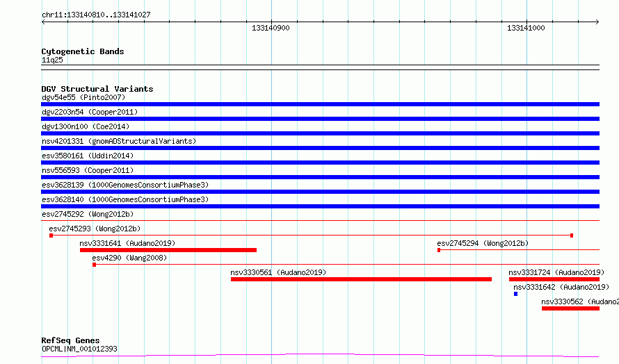
Task: Click nsv4201331 (gnomADStructuralVariants) label
Action: tap(119, 141)
